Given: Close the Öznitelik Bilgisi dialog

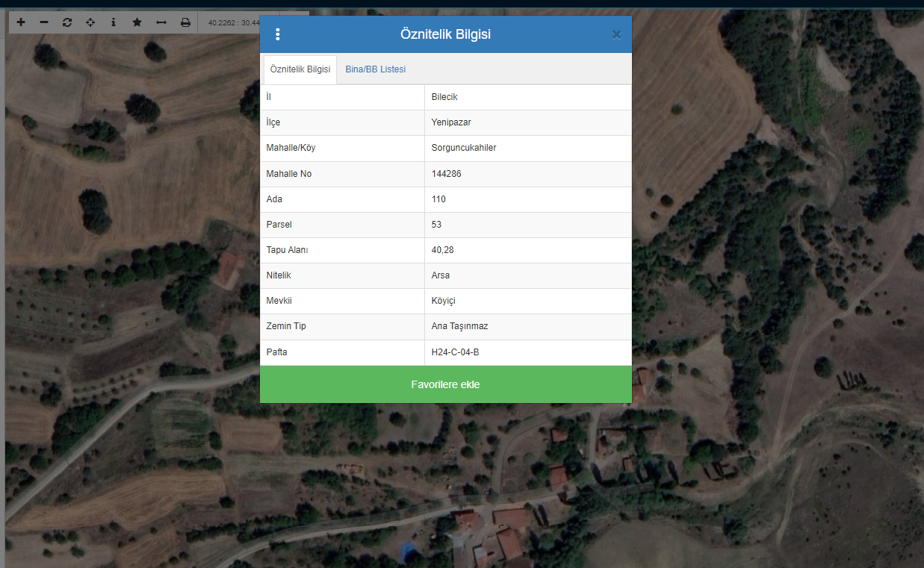Looking at the screenshot, I should [x=616, y=34].
